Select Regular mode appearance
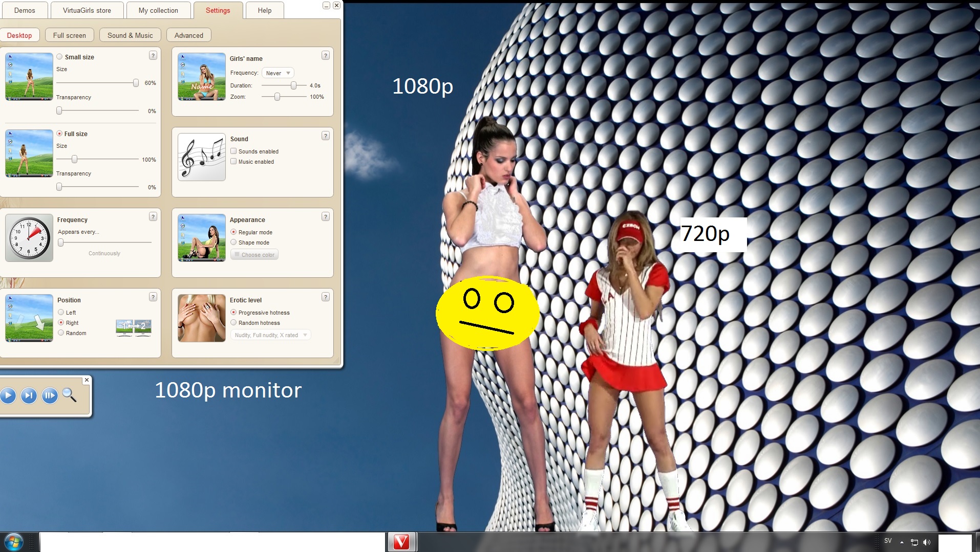Screen dimensions: 980x552 pyautogui.click(x=233, y=232)
